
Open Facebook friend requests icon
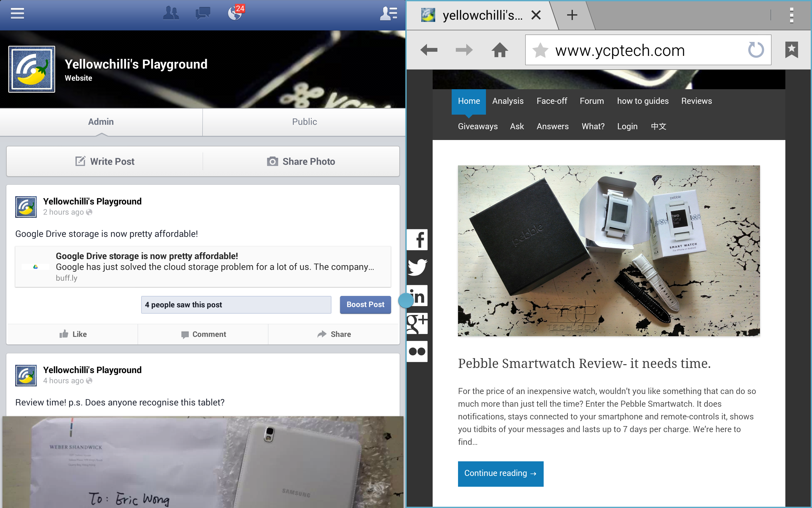pyautogui.click(x=171, y=13)
